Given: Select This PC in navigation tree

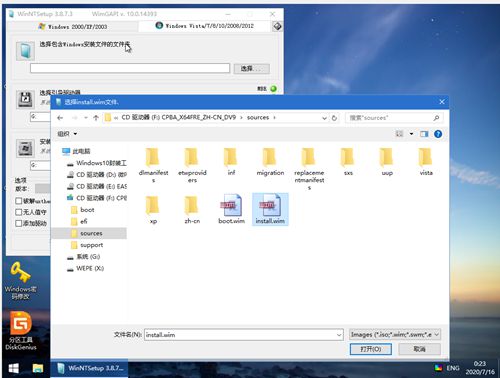Looking at the screenshot, I should [81, 151].
